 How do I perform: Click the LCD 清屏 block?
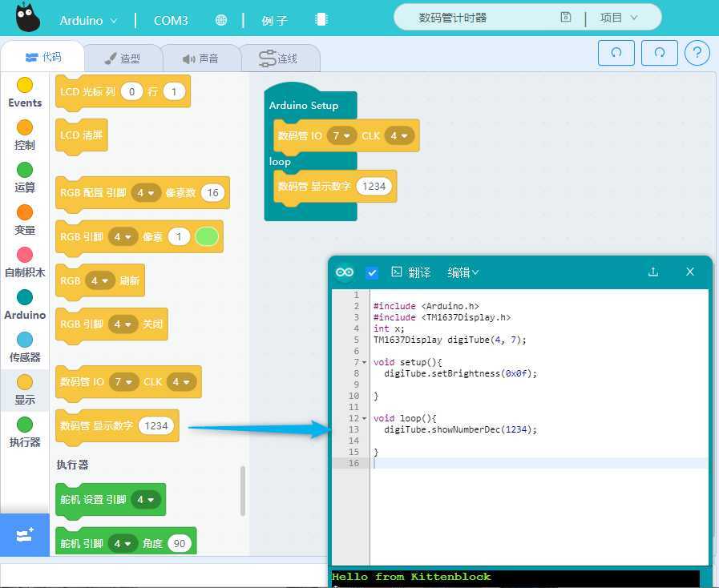point(82,135)
